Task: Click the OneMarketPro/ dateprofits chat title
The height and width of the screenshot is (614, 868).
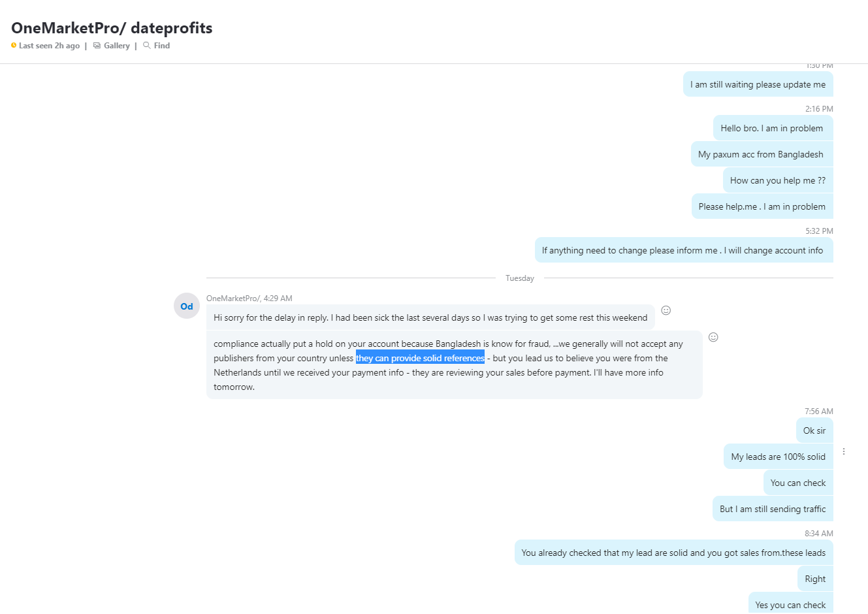Action: [112, 28]
